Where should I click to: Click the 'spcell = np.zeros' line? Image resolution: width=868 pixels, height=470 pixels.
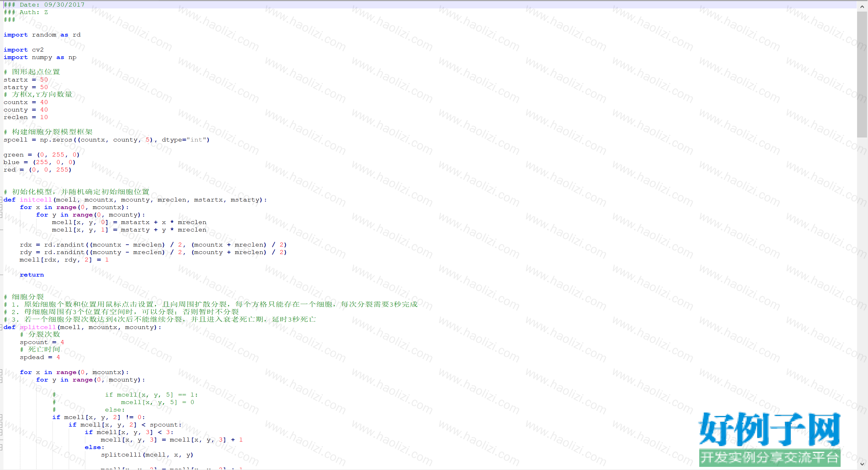[x=107, y=140]
